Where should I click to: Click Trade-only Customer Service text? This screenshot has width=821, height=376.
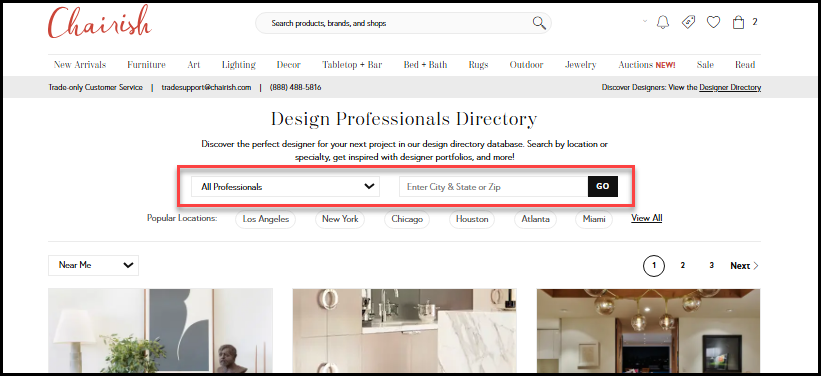pos(95,87)
